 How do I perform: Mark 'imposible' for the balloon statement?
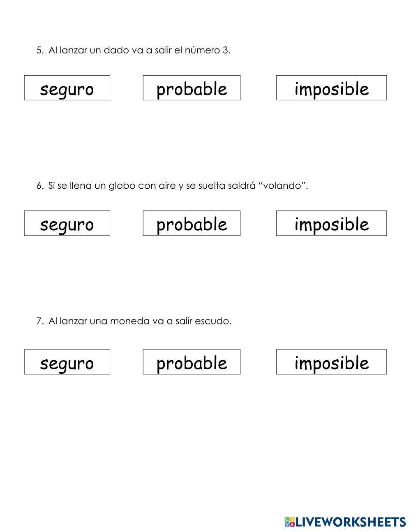coord(331,223)
